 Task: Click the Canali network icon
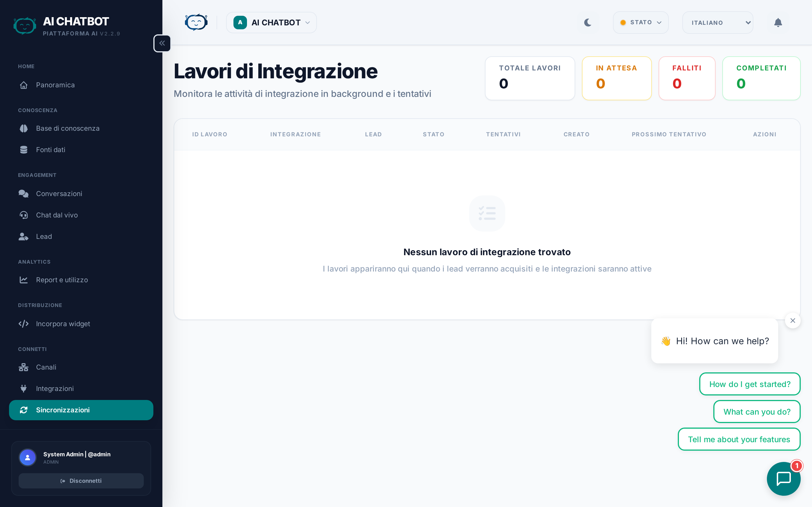pyautogui.click(x=23, y=367)
